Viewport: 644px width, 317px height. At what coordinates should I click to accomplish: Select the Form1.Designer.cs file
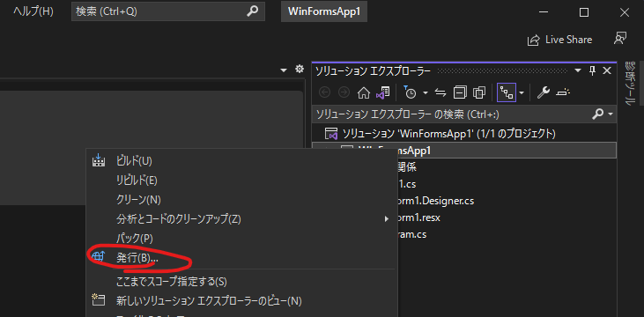[436, 201]
